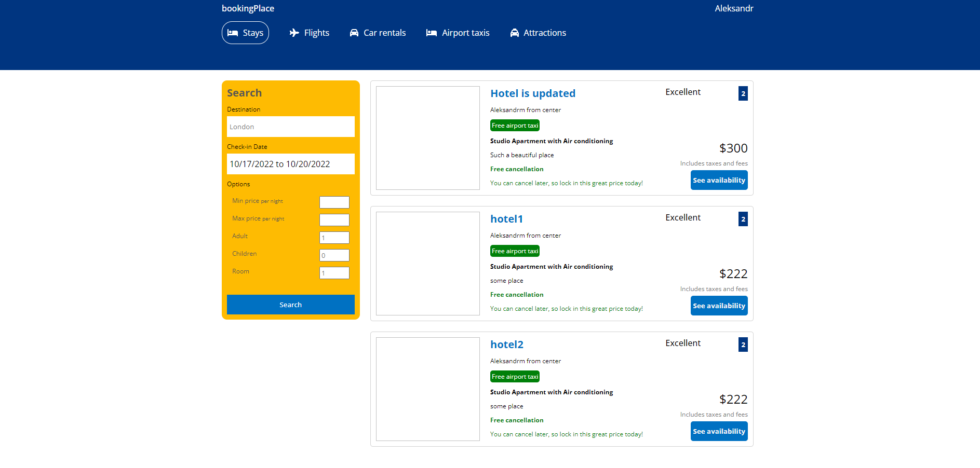Switch to the Flights section
The image size is (980, 468).
310,33
